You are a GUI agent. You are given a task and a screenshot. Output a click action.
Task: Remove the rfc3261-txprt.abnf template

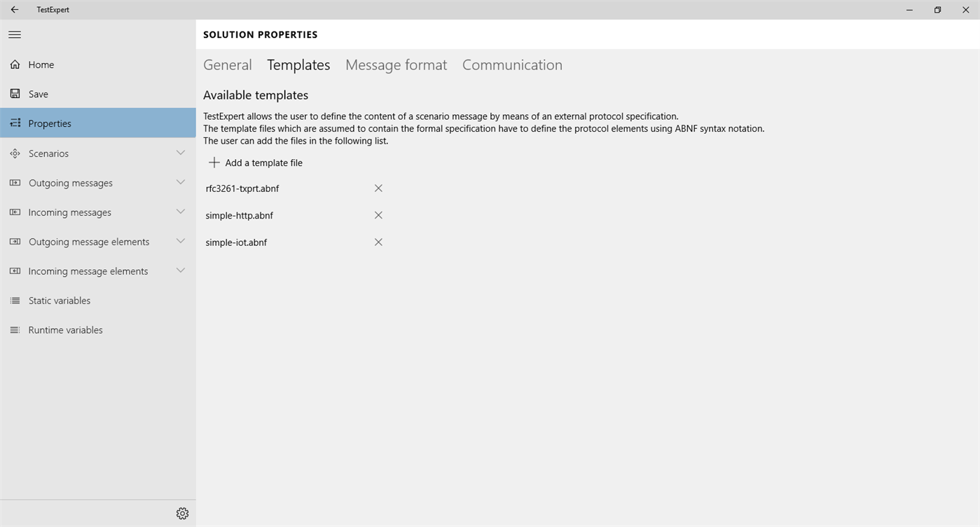tap(378, 189)
